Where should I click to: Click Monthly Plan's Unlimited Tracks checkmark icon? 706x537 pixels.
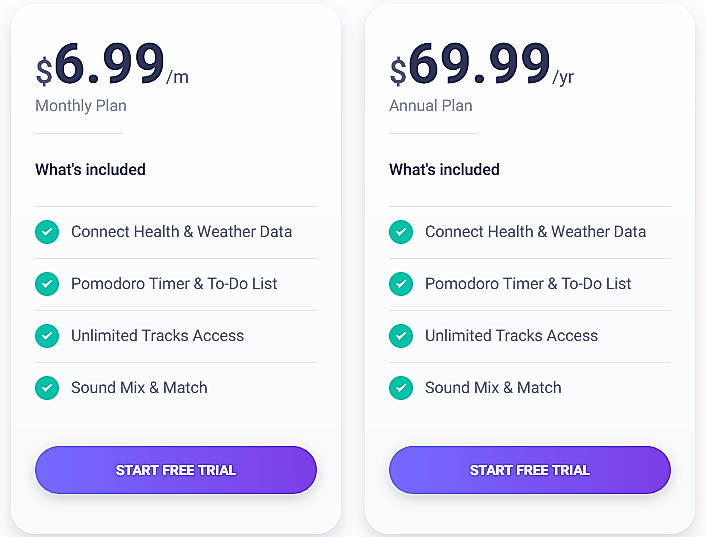(x=47, y=336)
